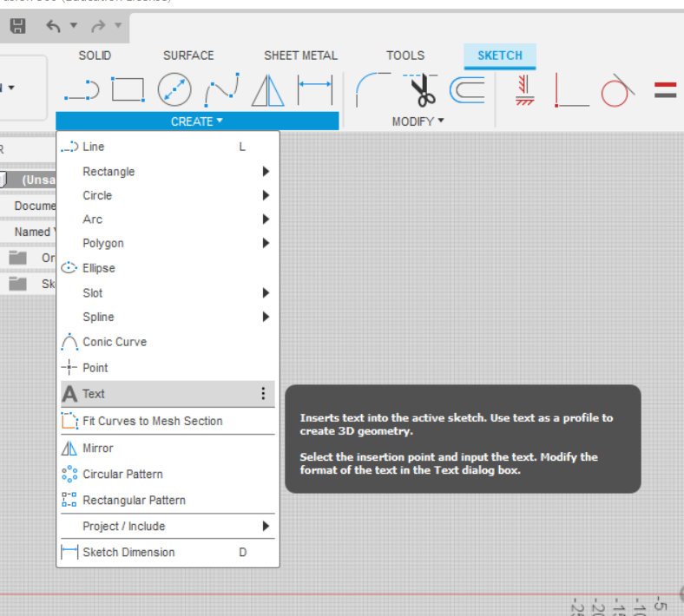
Task: Open the Redo history dropdown arrow
Action: (118, 25)
